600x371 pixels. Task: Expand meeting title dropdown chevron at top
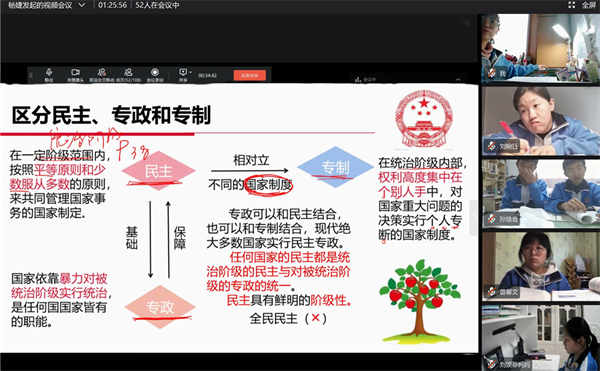(x=82, y=5)
